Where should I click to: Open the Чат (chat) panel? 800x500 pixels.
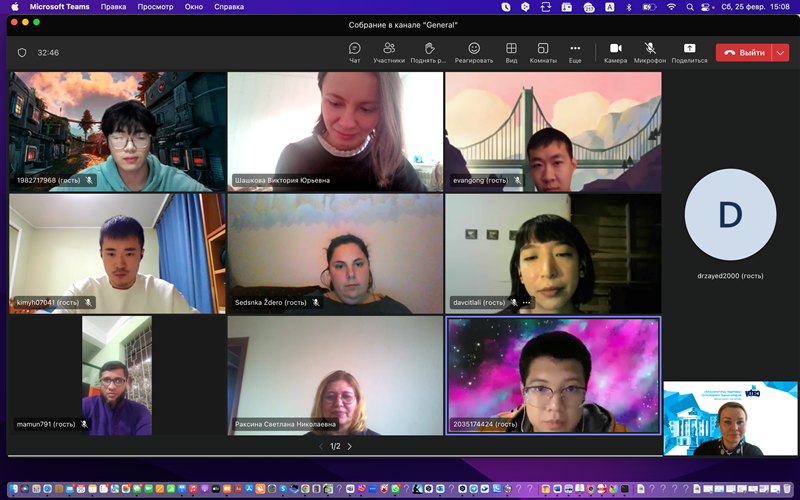click(355, 53)
